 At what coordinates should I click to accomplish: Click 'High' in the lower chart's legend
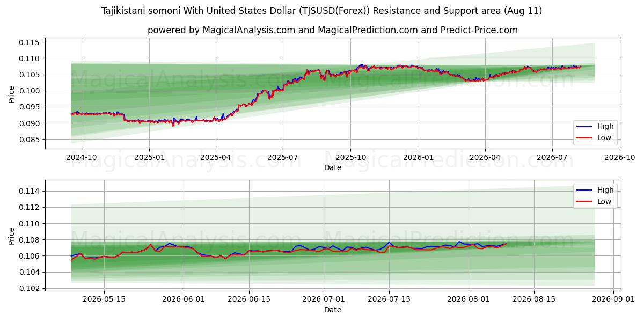coord(605,190)
